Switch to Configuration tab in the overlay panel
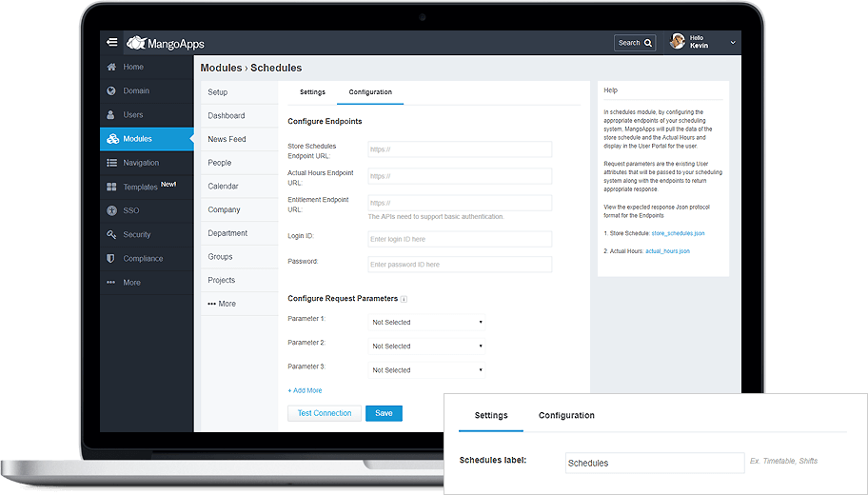 point(566,415)
